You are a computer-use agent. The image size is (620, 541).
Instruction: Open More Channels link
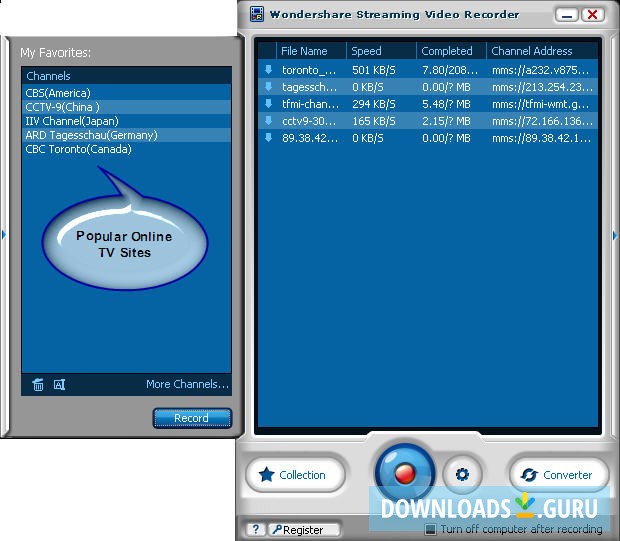click(187, 384)
